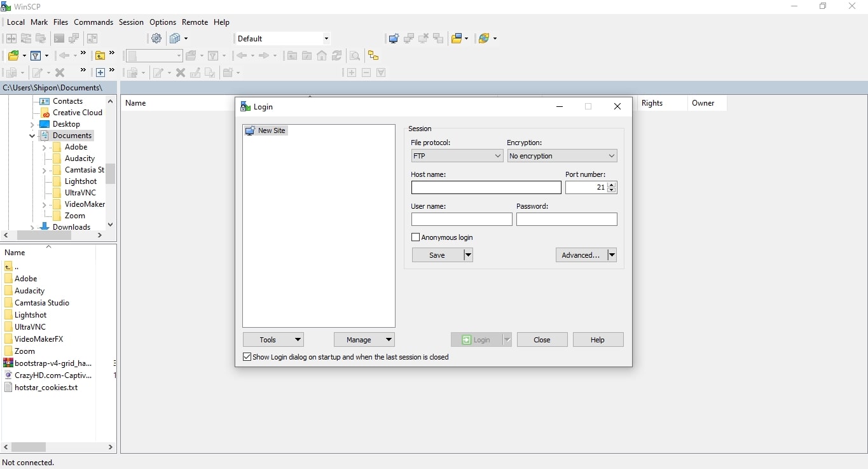
Task: Open the Advanced button dropdown arrow
Action: pos(612,255)
